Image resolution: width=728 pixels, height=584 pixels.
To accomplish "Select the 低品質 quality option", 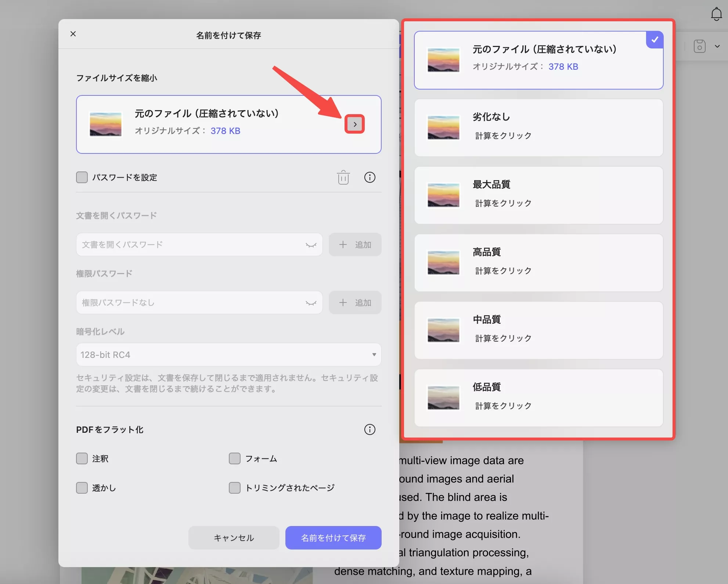I will (538, 398).
